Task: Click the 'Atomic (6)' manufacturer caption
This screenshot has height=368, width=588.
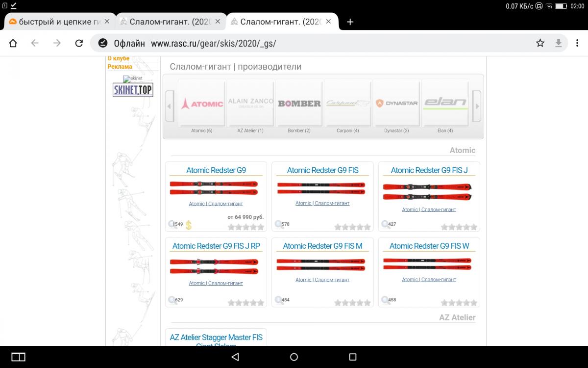Action: (x=201, y=131)
